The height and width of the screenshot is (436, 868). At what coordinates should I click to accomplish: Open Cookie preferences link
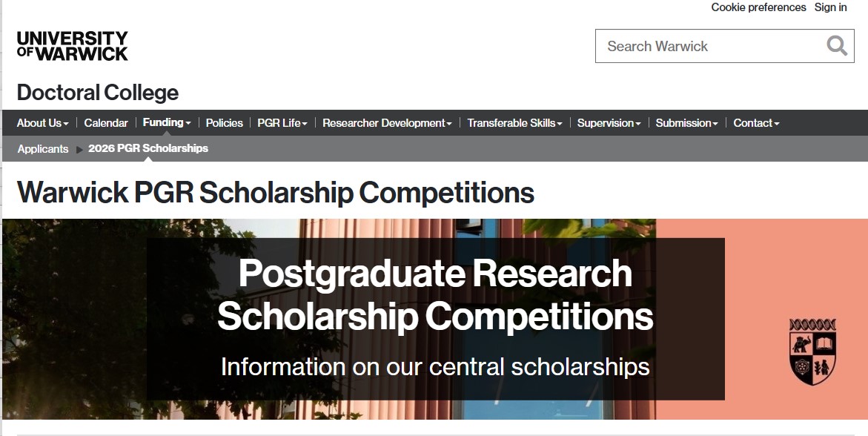[x=758, y=7]
